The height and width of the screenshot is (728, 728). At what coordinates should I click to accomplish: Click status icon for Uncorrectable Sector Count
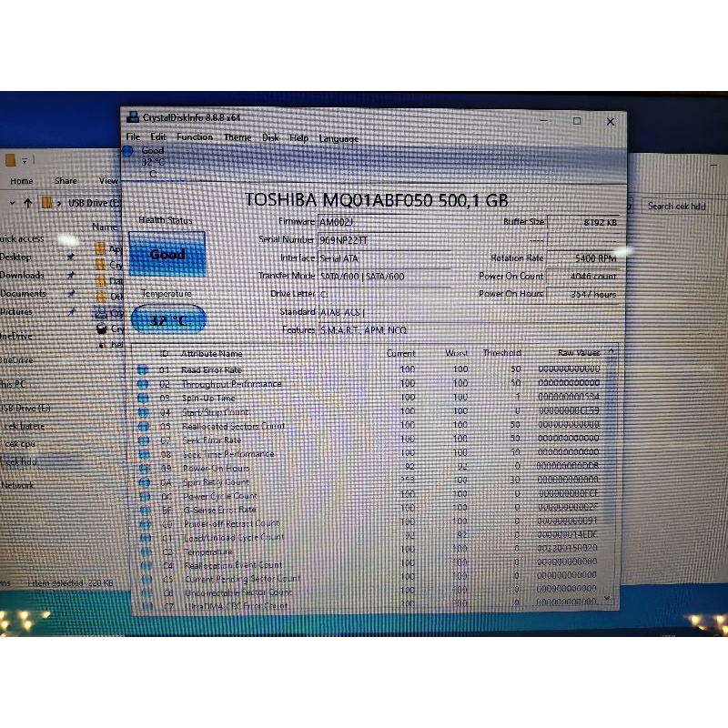point(147,593)
